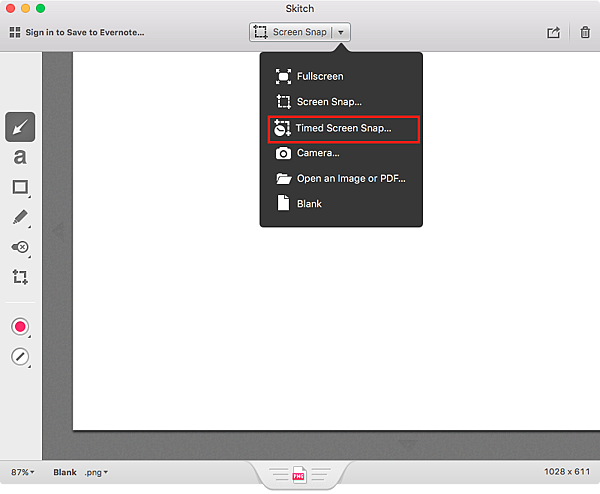Viewport: 600px width, 494px height.
Task: Close the Skitch window
Action: [x=11, y=8]
